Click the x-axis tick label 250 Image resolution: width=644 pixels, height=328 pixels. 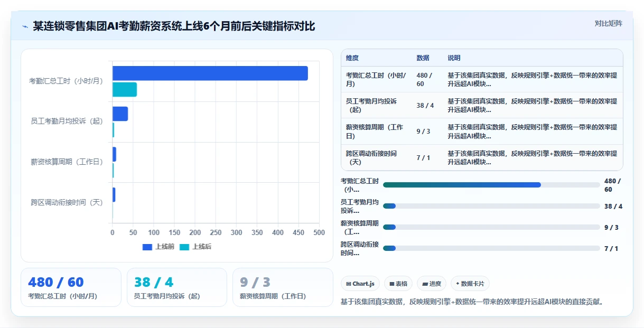[216, 232]
